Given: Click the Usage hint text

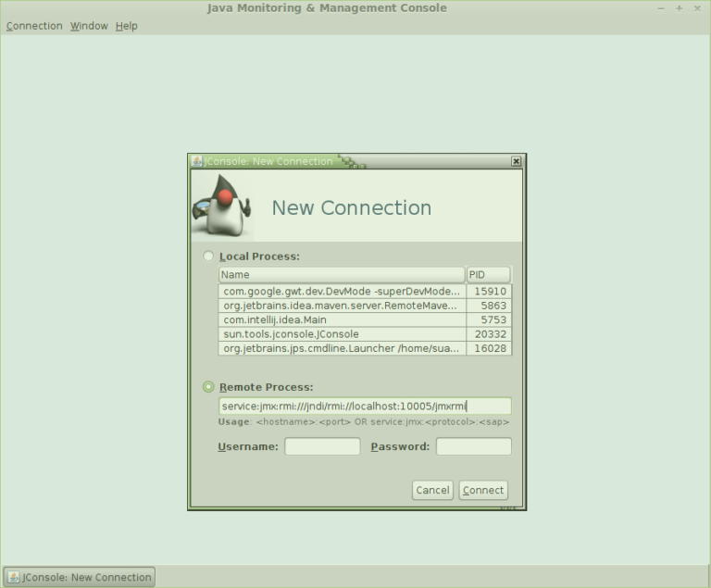Looking at the screenshot, I should coord(364,422).
